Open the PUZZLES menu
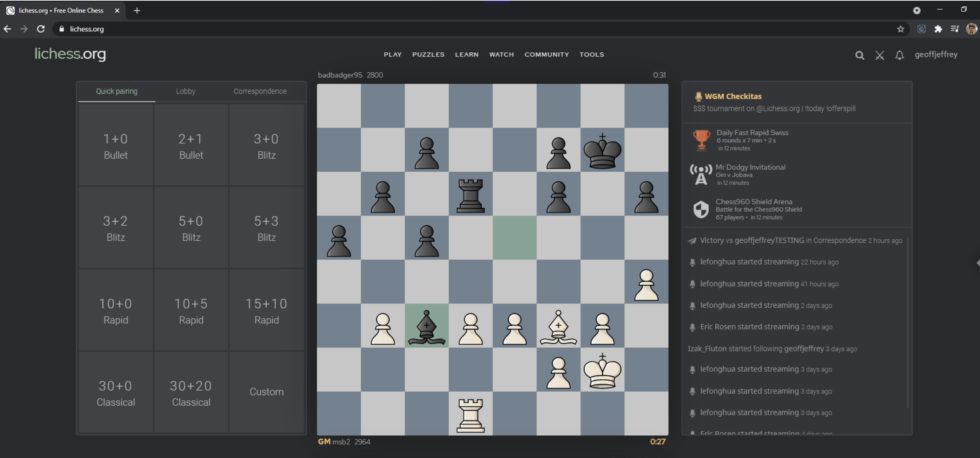The height and width of the screenshot is (458, 980). [428, 54]
